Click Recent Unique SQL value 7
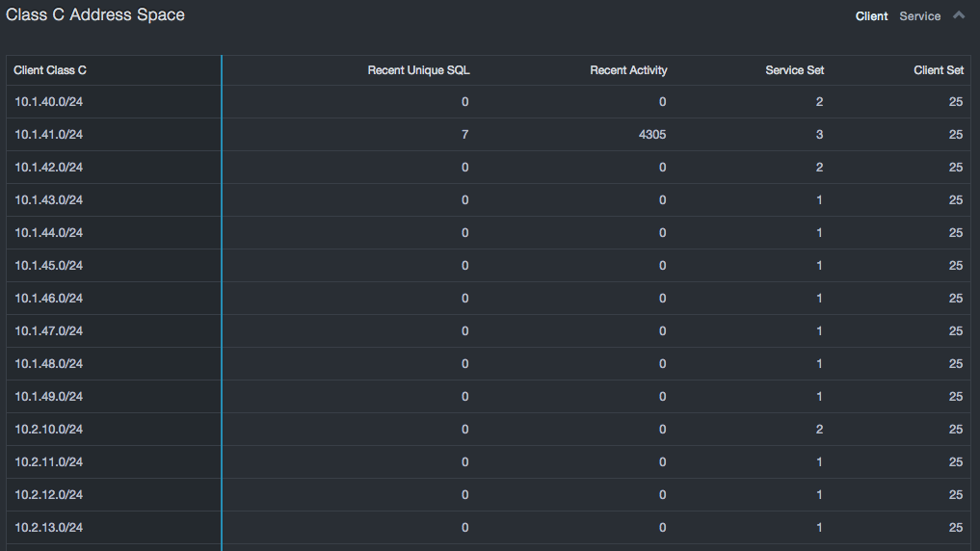Viewport: 980px width, 551px height. point(464,135)
